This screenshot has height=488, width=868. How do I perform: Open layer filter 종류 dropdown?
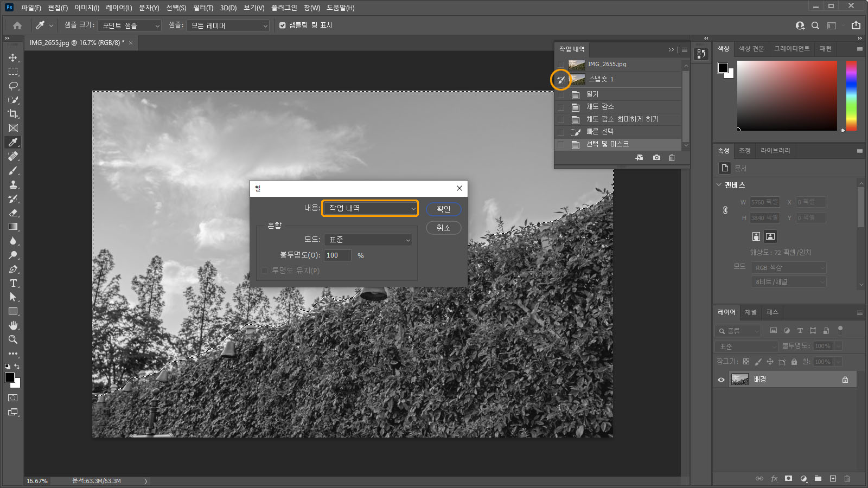pos(738,331)
